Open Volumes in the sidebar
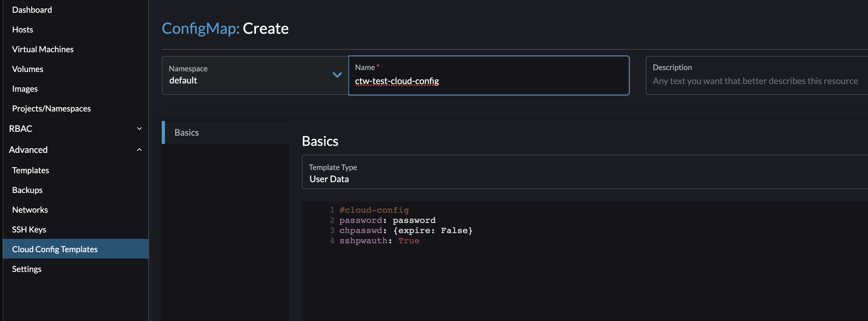 pos(28,69)
